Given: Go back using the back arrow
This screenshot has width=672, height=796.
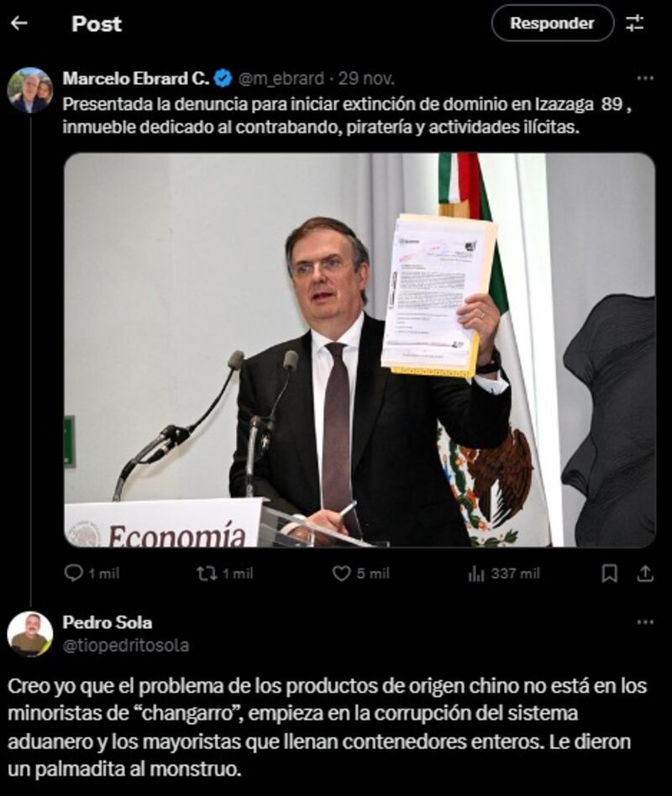Looking at the screenshot, I should tap(18, 24).
